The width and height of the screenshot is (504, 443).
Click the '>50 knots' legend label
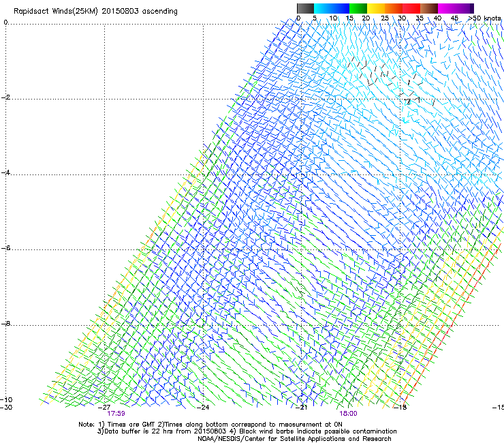pyautogui.click(x=484, y=18)
